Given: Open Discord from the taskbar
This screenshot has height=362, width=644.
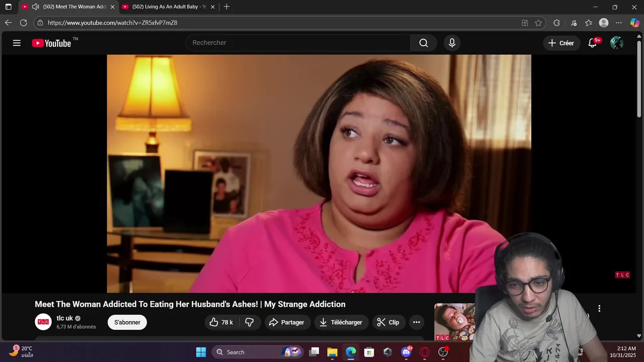Looking at the screenshot, I should 406,352.
